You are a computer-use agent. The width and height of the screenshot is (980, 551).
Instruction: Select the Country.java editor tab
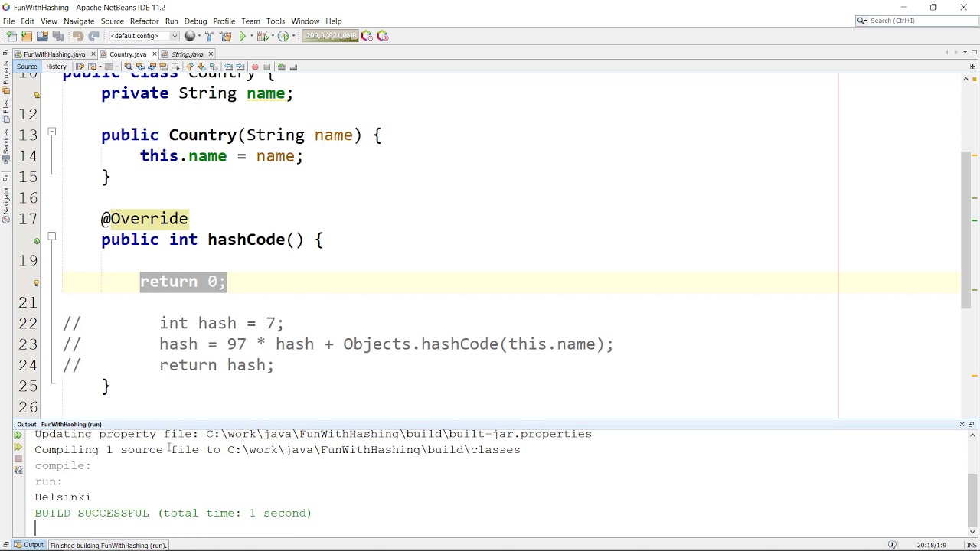click(128, 54)
